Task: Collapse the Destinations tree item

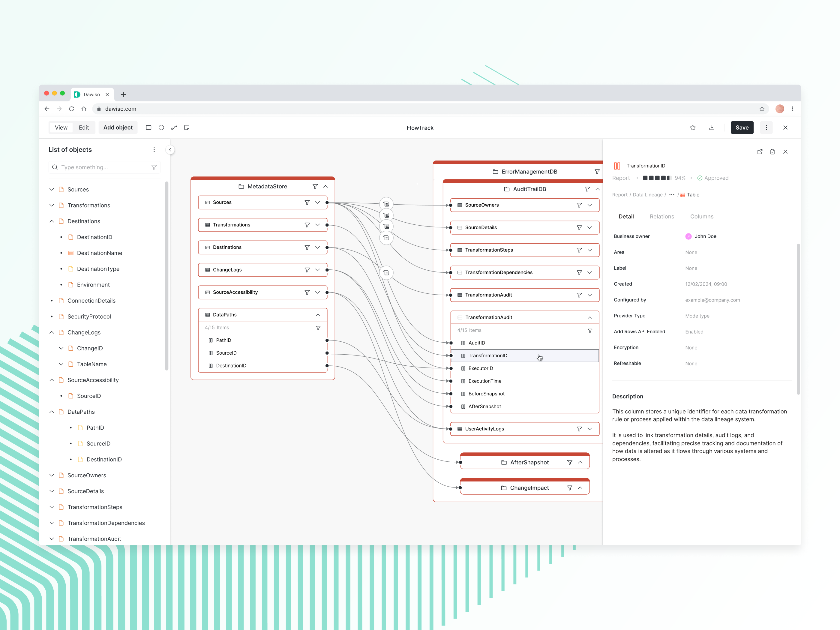Action: (52, 221)
